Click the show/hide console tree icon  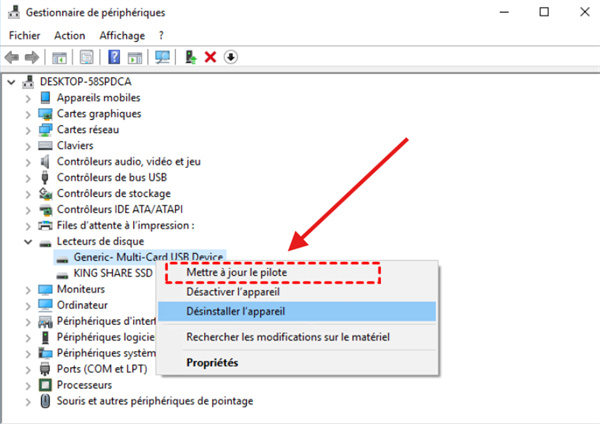tap(59, 57)
